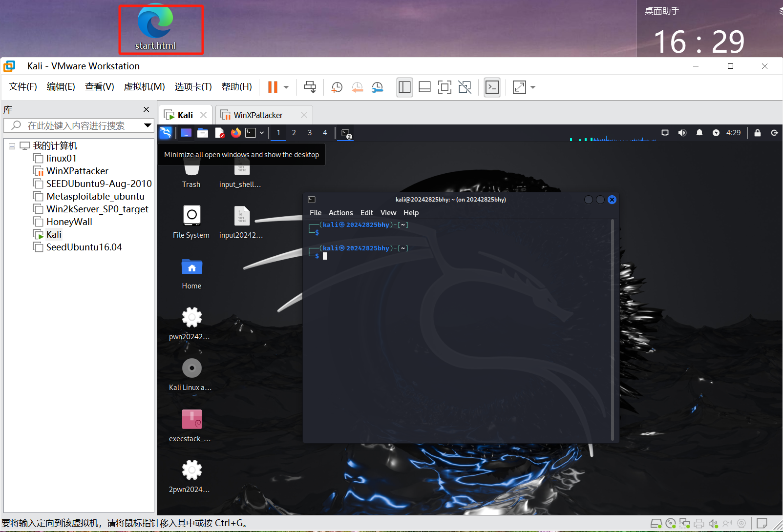The width and height of the screenshot is (783, 532).
Task: Toggle the VMware console view button
Action: (492, 87)
